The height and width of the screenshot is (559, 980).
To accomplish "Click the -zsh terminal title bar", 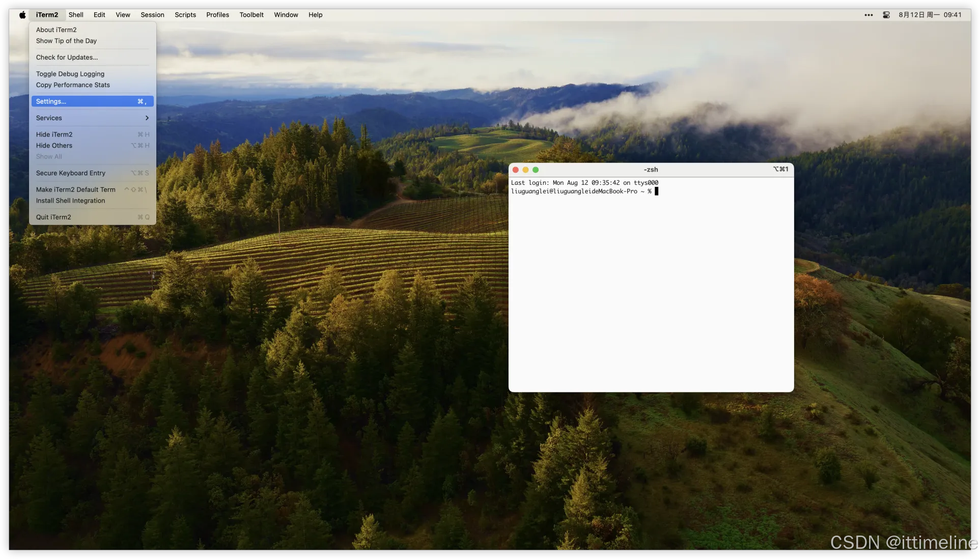I will 651,170.
